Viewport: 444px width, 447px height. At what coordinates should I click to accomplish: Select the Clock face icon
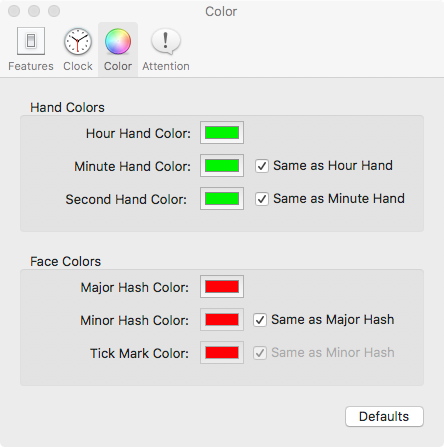click(x=78, y=42)
